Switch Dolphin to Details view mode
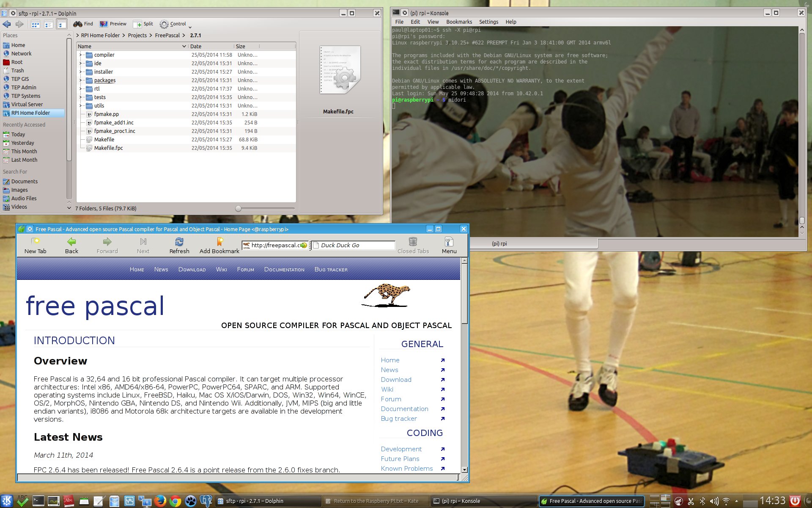The height and width of the screenshot is (508, 812). 62,24
